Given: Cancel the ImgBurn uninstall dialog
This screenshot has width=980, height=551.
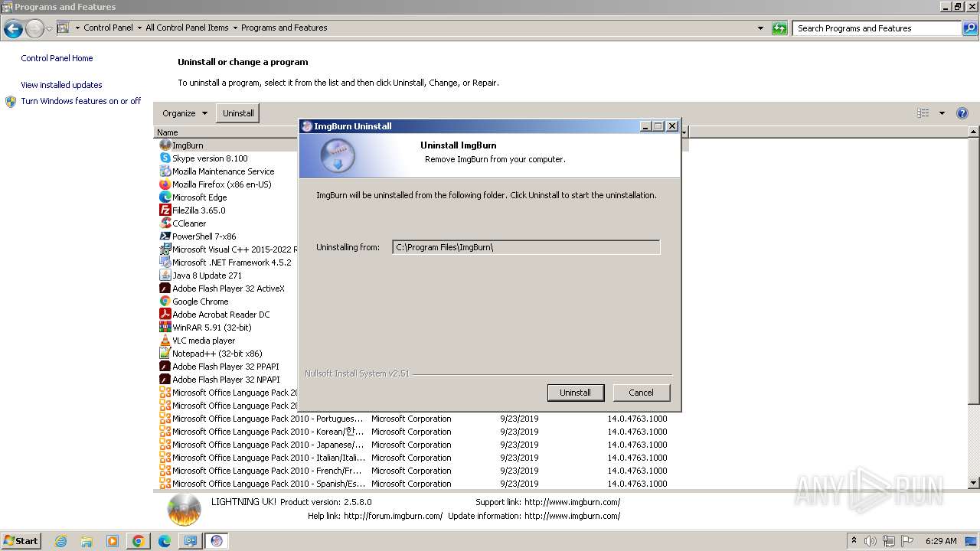Looking at the screenshot, I should point(641,393).
